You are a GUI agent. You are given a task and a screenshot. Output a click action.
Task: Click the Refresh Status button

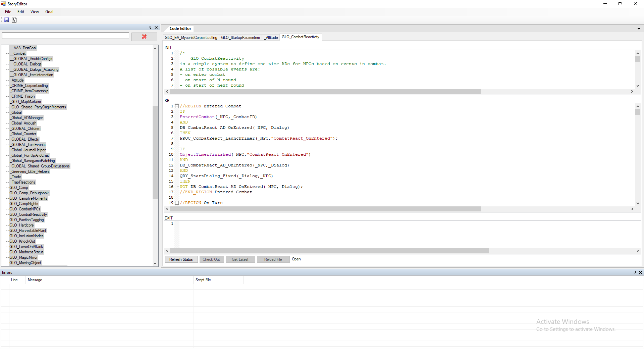pyautogui.click(x=181, y=259)
